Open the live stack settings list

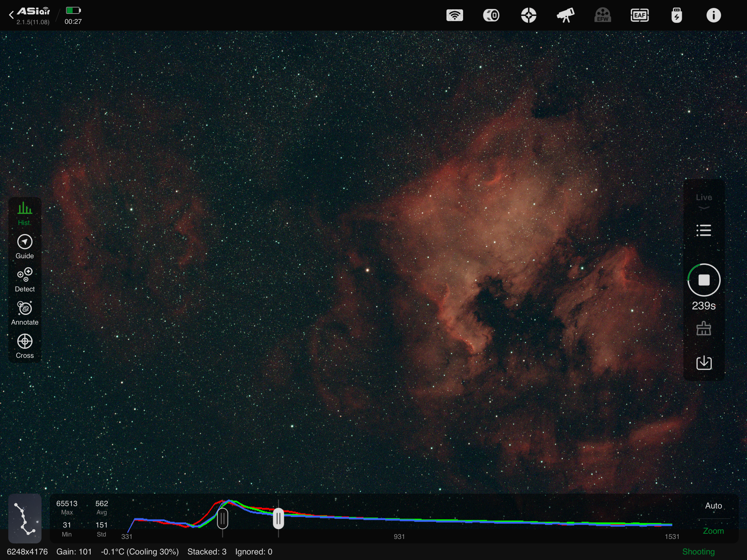[704, 230]
